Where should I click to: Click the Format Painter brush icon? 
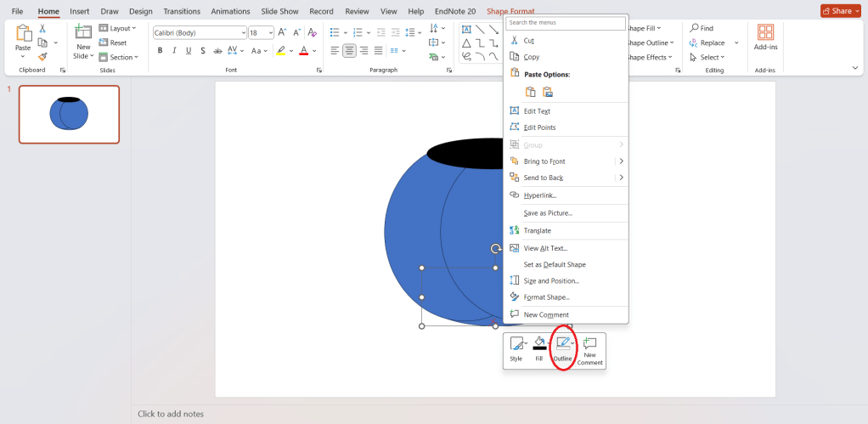click(x=42, y=57)
